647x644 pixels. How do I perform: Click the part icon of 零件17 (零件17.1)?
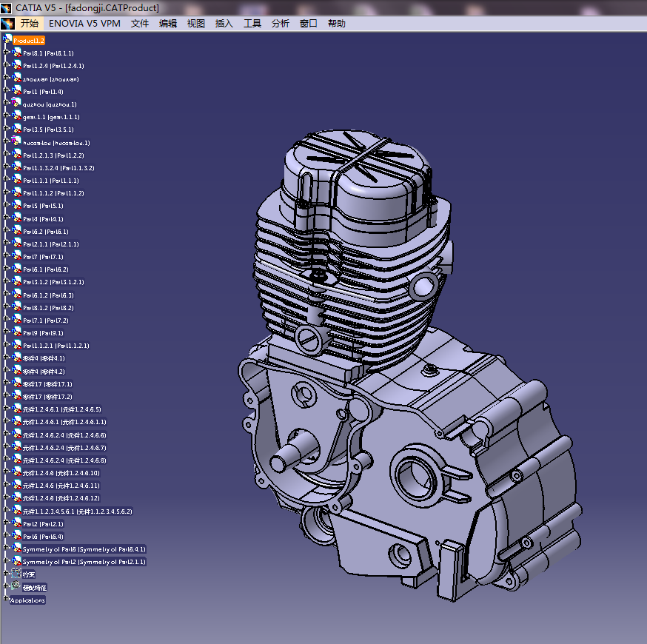[x=16, y=383]
